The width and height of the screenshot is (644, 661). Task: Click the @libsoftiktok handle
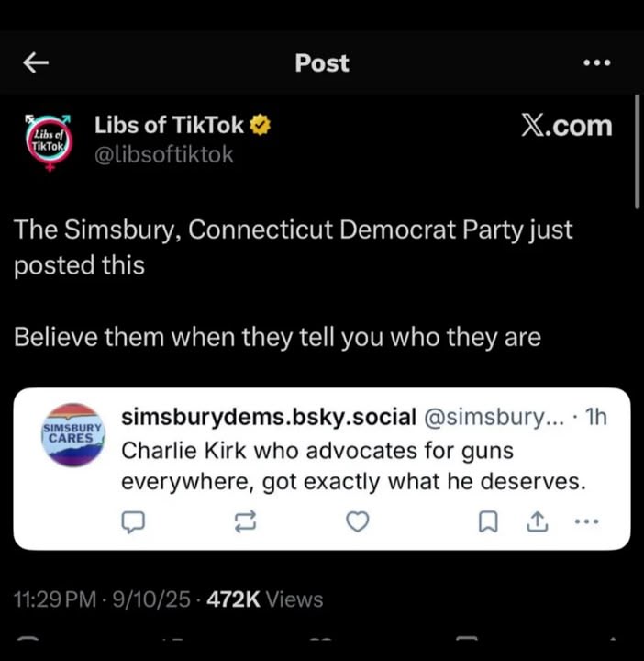[164, 155]
